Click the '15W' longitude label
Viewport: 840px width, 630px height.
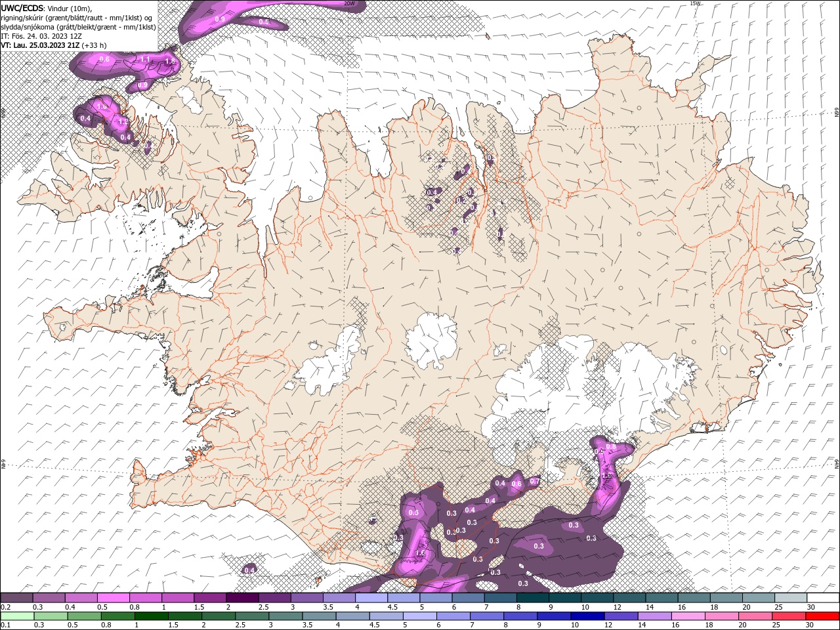pyautogui.click(x=695, y=3)
